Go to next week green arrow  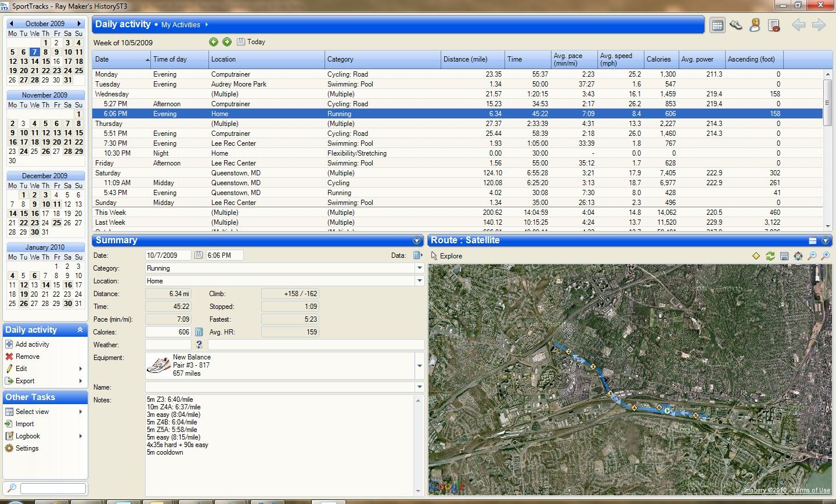[x=227, y=42]
